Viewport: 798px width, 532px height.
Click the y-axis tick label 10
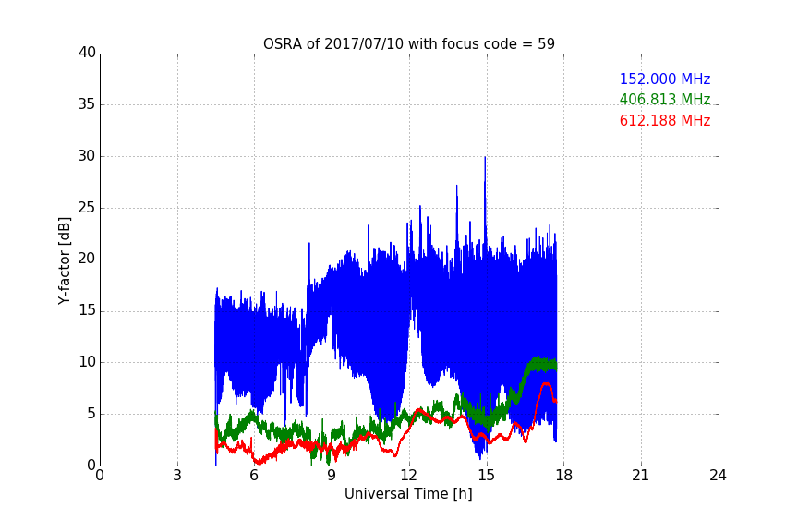pos(87,362)
